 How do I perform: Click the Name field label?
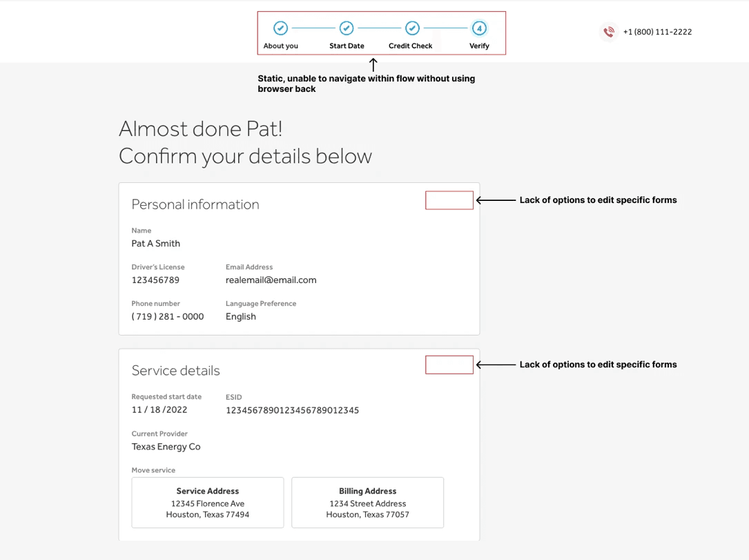pyautogui.click(x=142, y=231)
